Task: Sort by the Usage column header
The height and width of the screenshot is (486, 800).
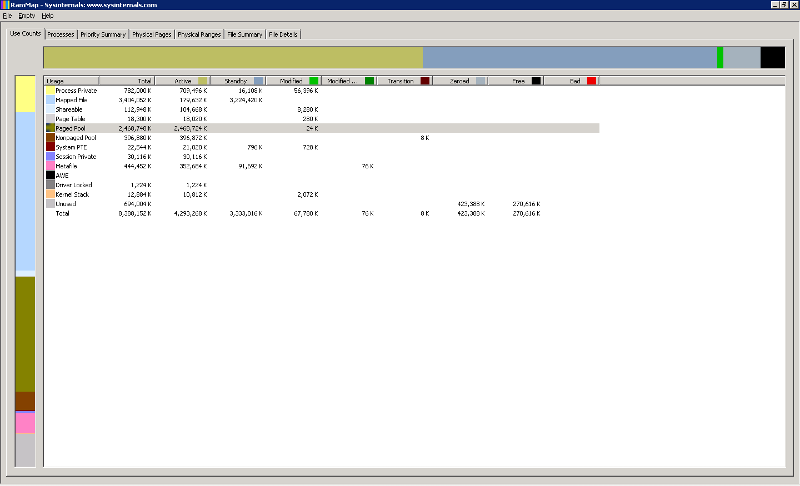Action: pos(71,81)
